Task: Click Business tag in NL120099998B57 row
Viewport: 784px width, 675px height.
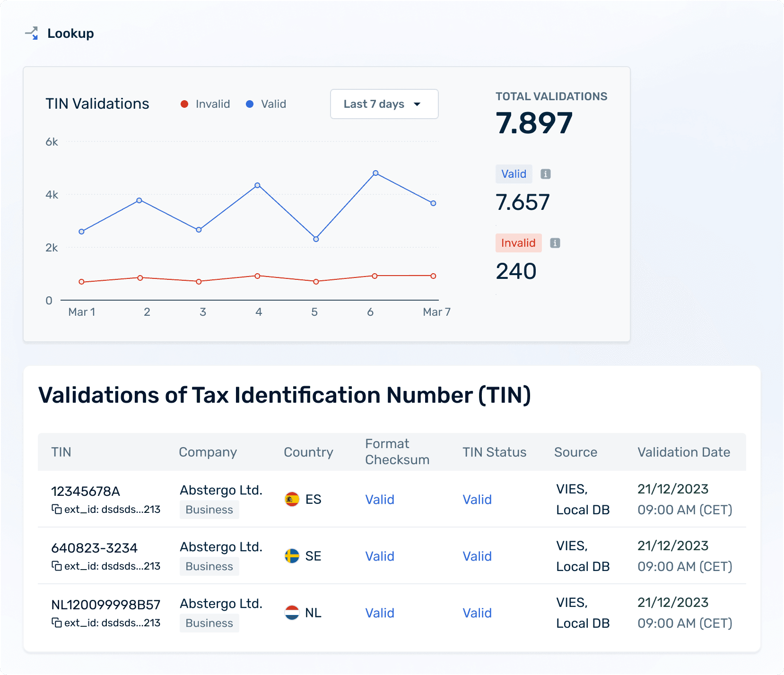Action: pyautogui.click(x=209, y=623)
